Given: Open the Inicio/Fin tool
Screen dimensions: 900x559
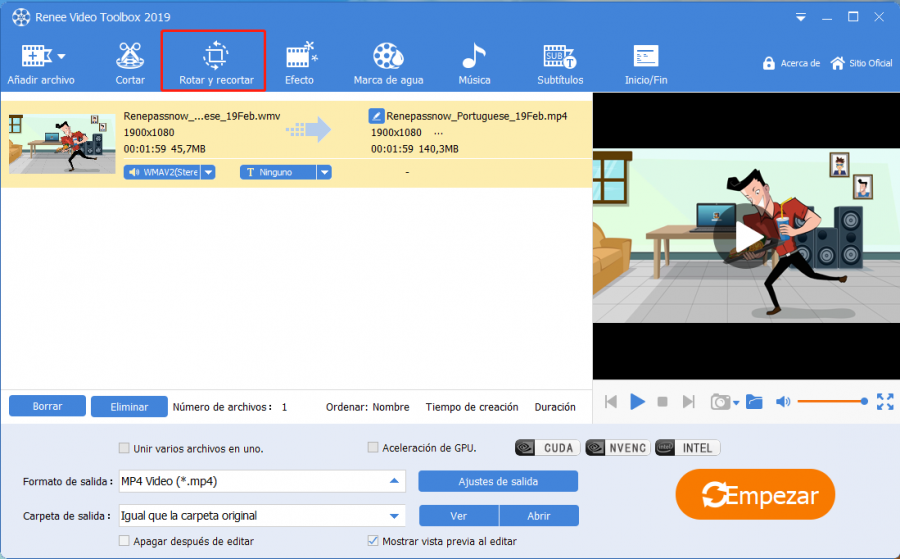Looking at the screenshot, I should coord(646,64).
